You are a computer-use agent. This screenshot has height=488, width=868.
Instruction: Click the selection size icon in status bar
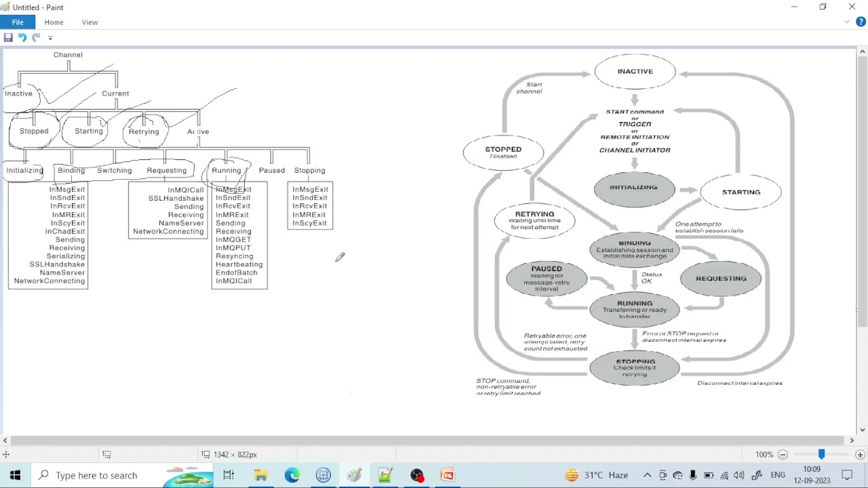pos(106,455)
